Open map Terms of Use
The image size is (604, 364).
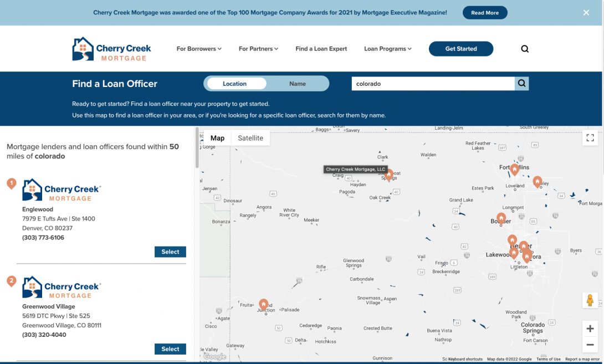pyautogui.click(x=549, y=359)
